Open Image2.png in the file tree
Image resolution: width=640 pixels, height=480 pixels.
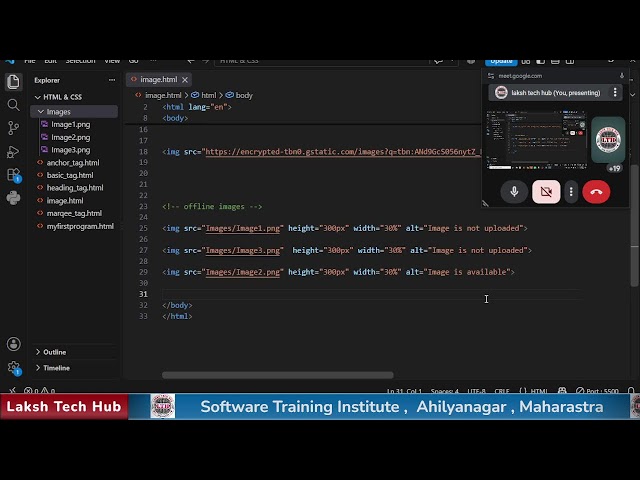[71, 137]
